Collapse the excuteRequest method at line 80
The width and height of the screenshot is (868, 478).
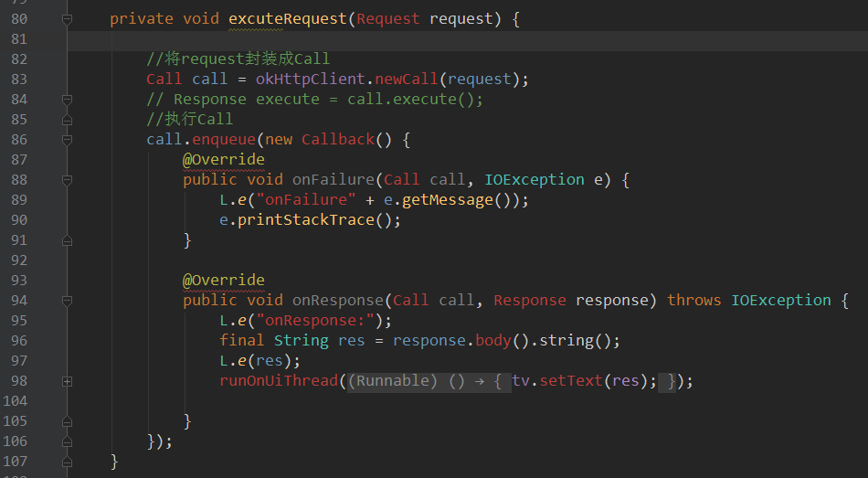[67, 19]
